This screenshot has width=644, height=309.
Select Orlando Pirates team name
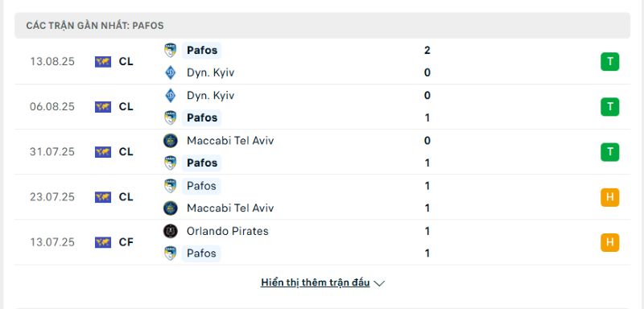[228, 231]
